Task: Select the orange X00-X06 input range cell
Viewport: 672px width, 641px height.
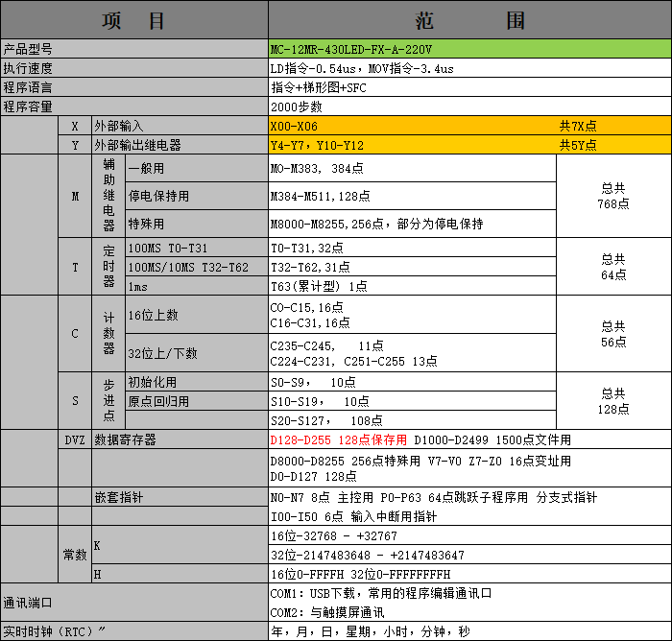Action: (x=469, y=126)
